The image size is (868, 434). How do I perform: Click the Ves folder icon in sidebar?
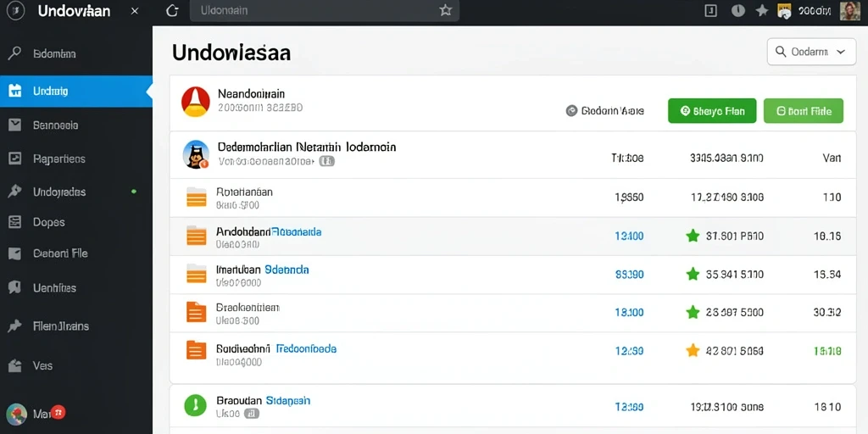[x=15, y=365]
